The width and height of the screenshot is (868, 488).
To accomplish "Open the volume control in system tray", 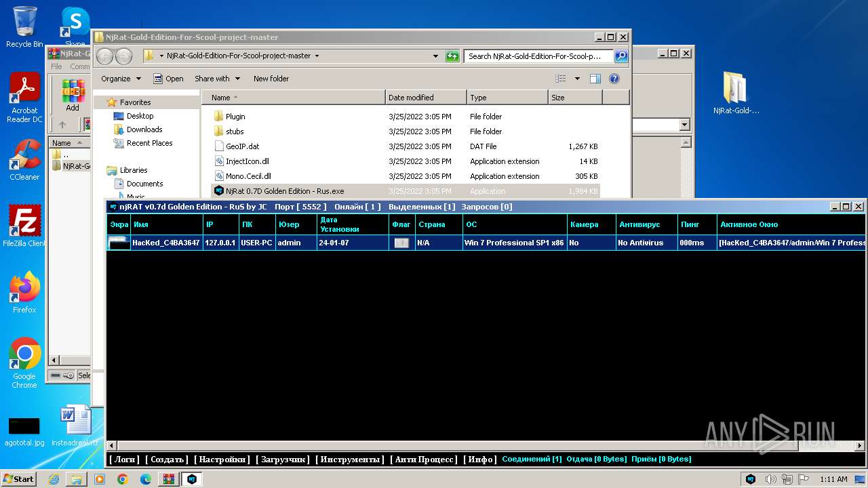I will [x=771, y=479].
